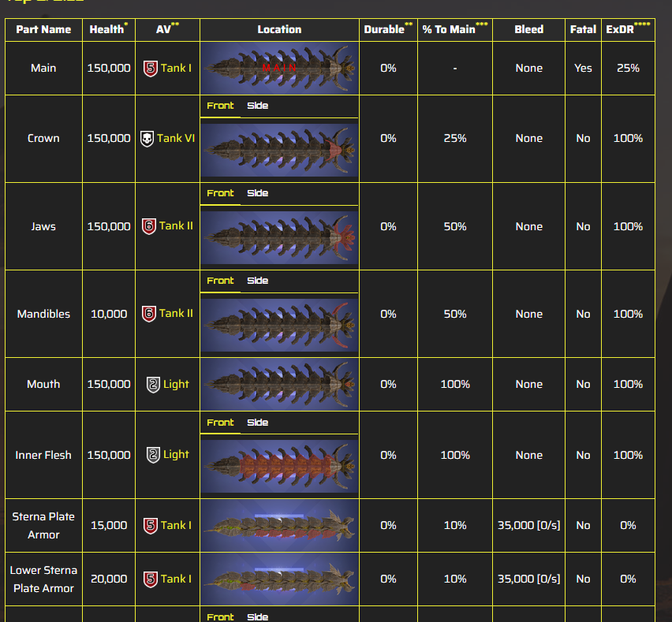This screenshot has width=672, height=622.
Task: Click the armor 2 shield icon in Mouth row
Action: tap(153, 384)
